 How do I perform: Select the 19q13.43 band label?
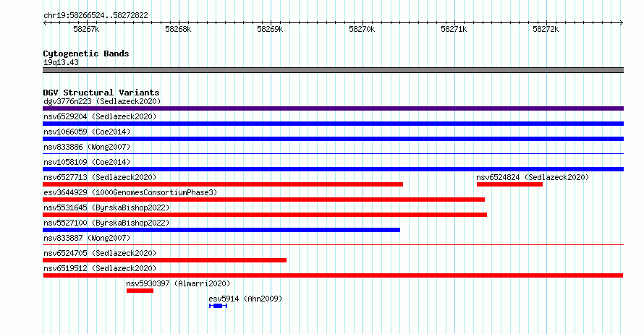coord(61,62)
